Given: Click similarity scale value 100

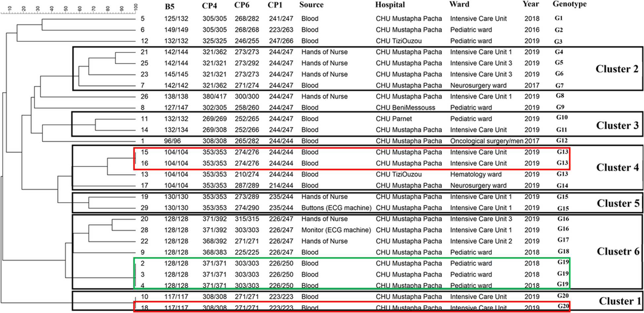Looking at the screenshot, I should (x=136, y=8).
